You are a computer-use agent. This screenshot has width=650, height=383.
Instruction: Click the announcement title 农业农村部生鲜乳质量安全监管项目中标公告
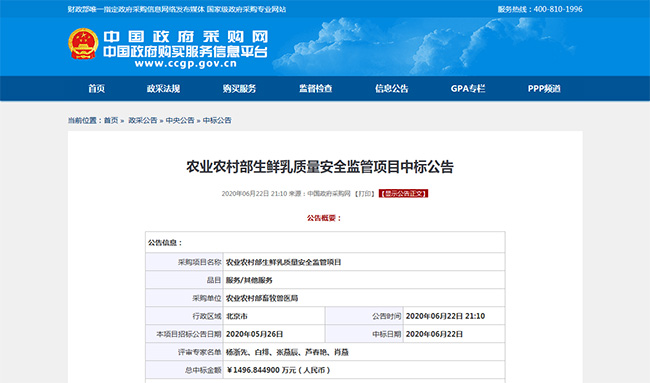click(x=320, y=167)
